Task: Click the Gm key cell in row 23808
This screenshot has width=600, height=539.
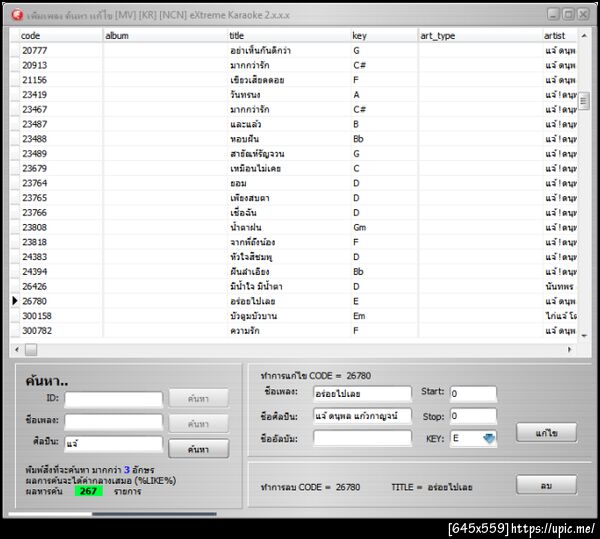Action: click(x=385, y=228)
